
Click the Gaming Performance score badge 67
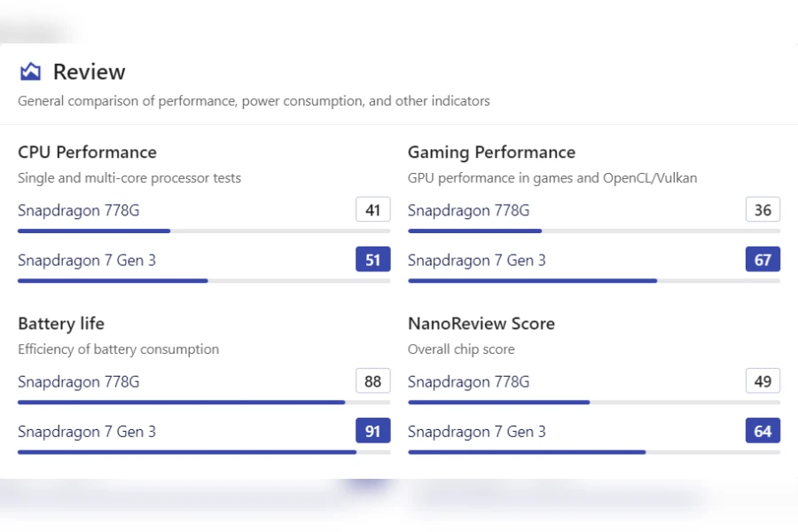tap(763, 260)
